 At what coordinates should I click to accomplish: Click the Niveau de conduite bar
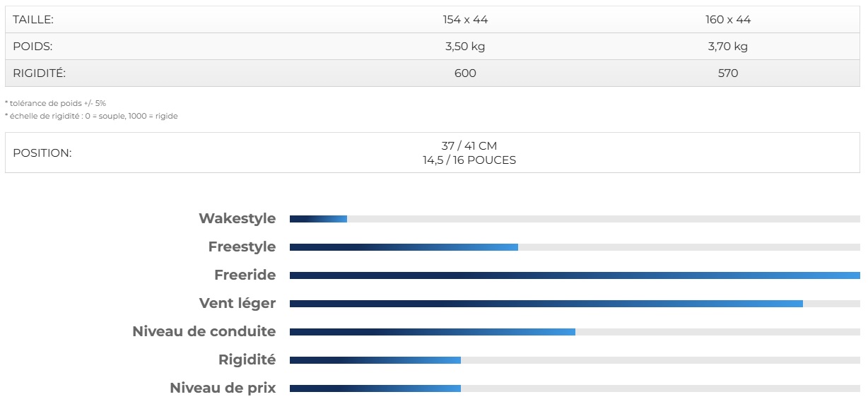[x=574, y=332]
